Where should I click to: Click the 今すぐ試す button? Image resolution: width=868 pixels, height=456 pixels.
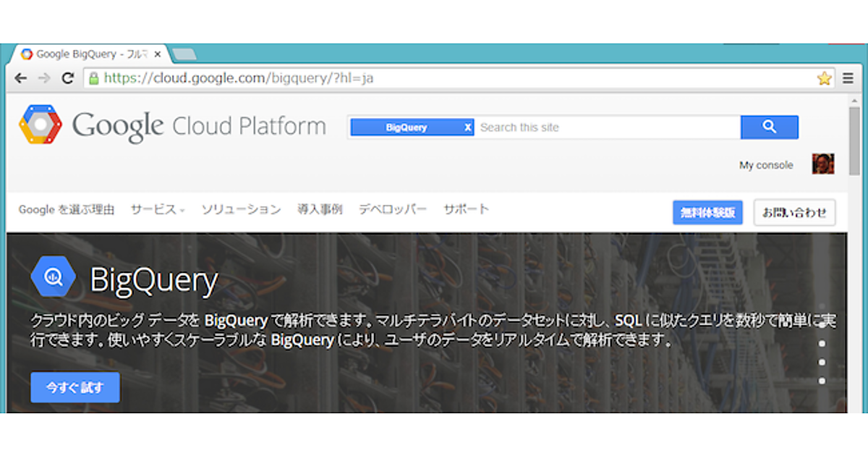tap(75, 387)
